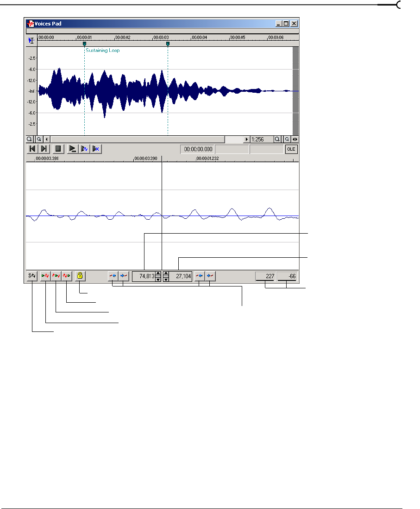Click the 00:00:04 mark on time ruler
Screen dimensions: 420x509
(199, 38)
